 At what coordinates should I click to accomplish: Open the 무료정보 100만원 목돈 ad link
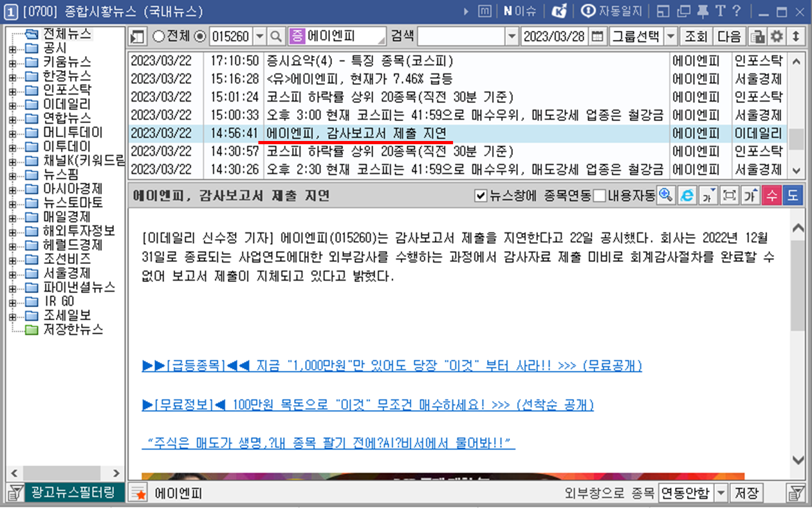click(368, 405)
